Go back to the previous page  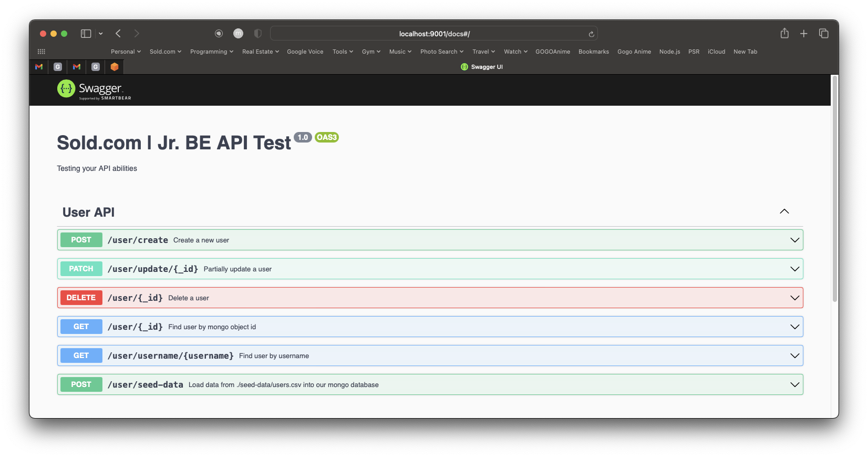point(118,34)
